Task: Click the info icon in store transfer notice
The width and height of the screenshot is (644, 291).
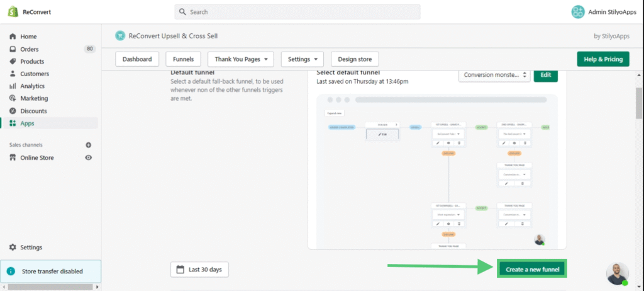Action: [x=11, y=271]
